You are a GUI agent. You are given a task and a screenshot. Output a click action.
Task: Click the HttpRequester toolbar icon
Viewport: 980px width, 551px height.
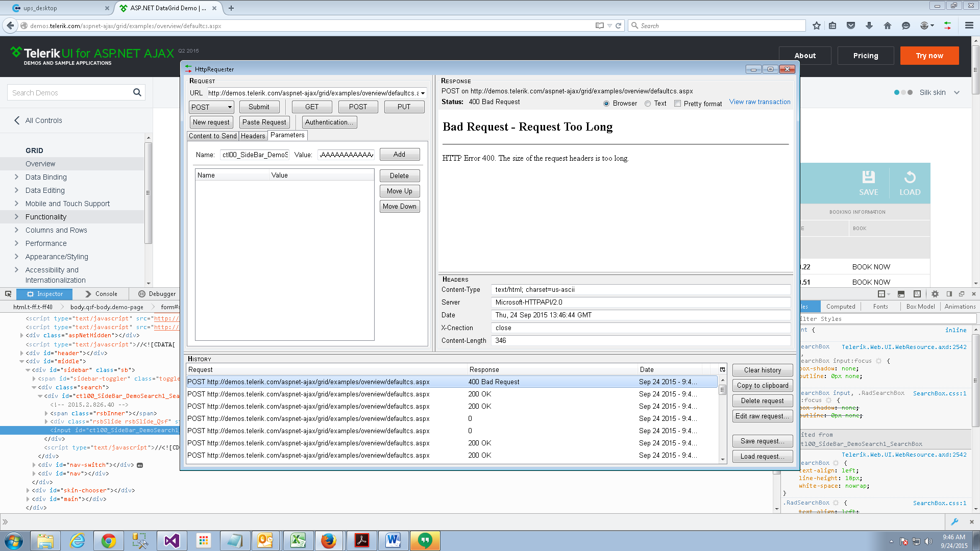[947, 26]
